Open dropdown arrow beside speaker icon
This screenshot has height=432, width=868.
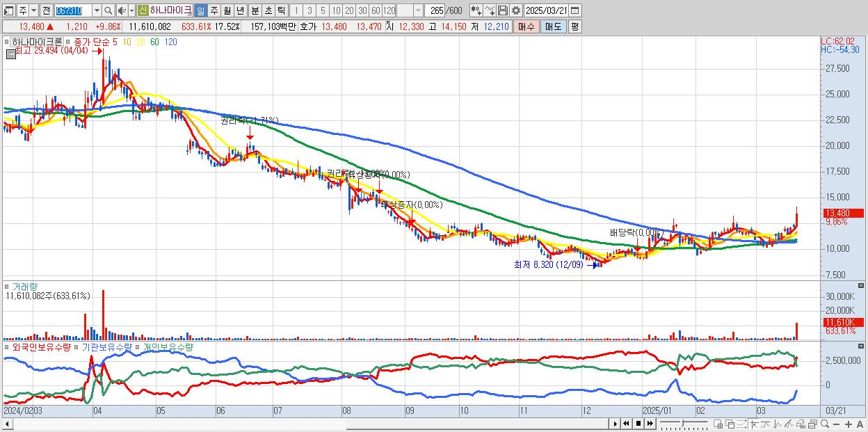(x=131, y=10)
